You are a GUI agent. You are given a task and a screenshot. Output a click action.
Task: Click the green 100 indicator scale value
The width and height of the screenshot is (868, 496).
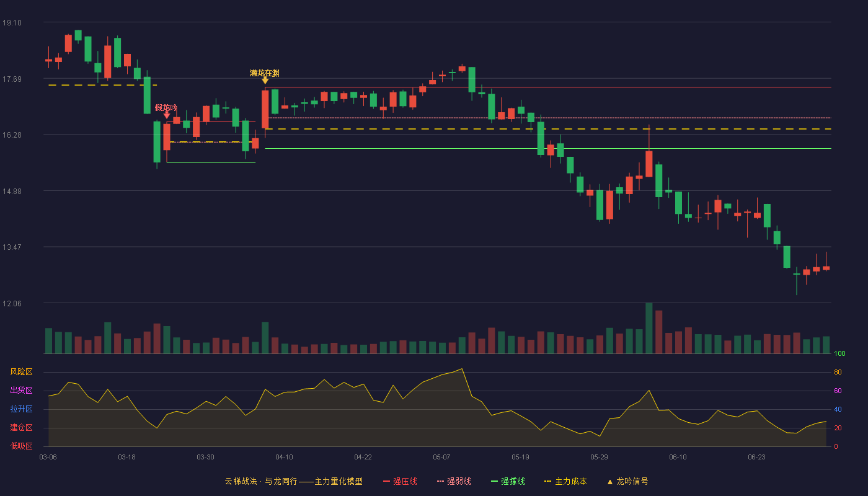(x=839, y=354)
